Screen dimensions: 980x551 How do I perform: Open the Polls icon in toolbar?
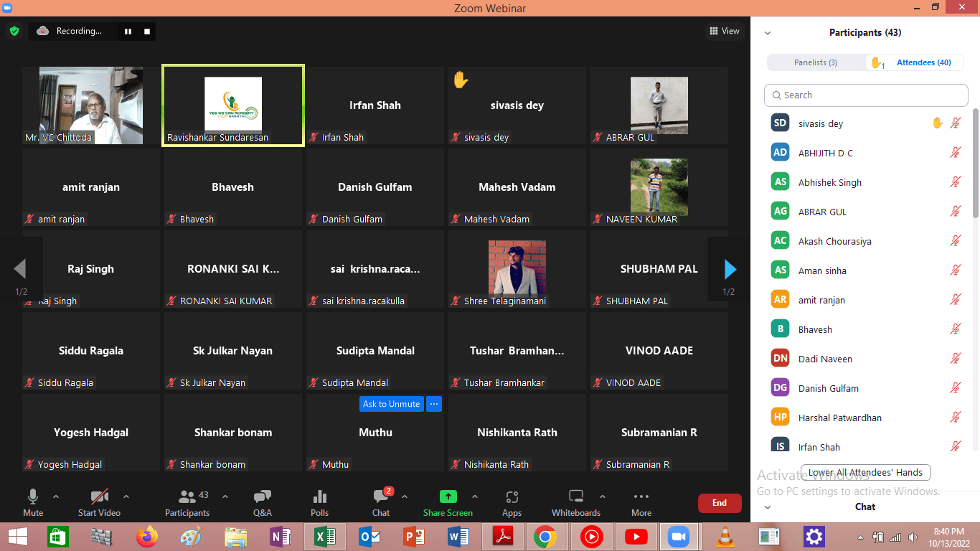pyautogui.click(x=320, y=497)
